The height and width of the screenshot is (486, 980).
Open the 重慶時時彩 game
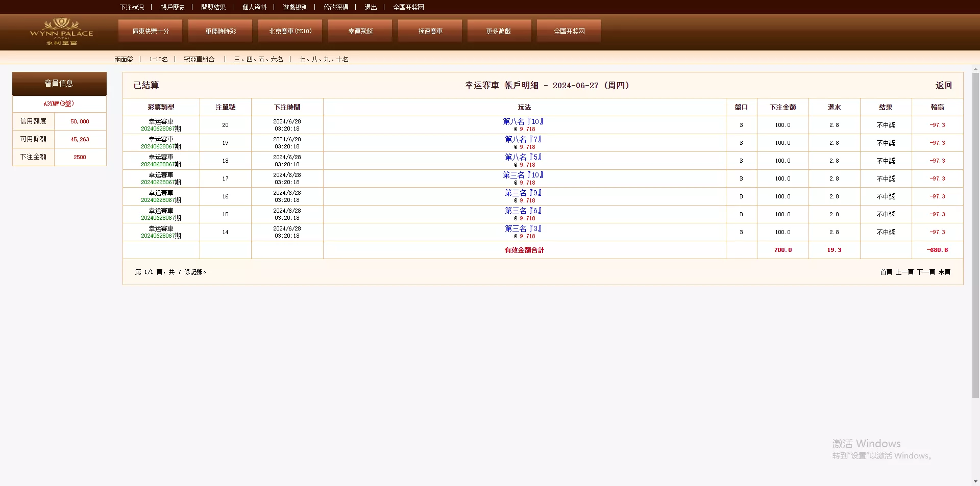click(219, 31)
